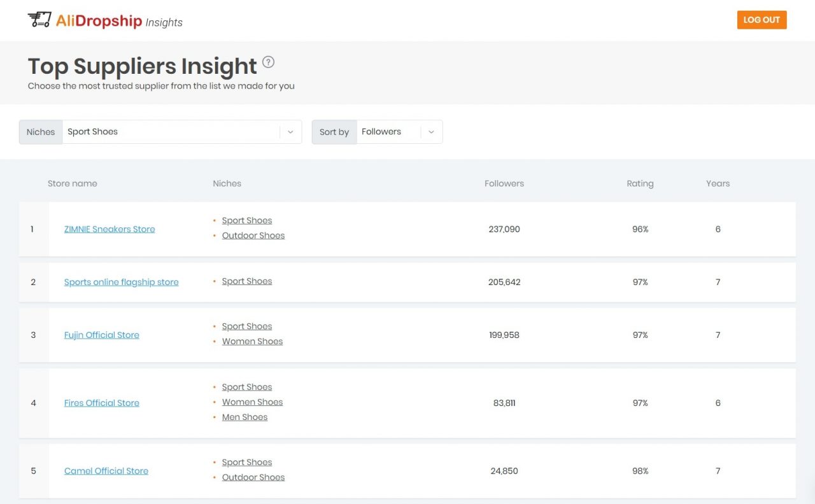Open Camel Official Store link
The width and height of the screenshot is (815, 504).
[x=106, y=471]
